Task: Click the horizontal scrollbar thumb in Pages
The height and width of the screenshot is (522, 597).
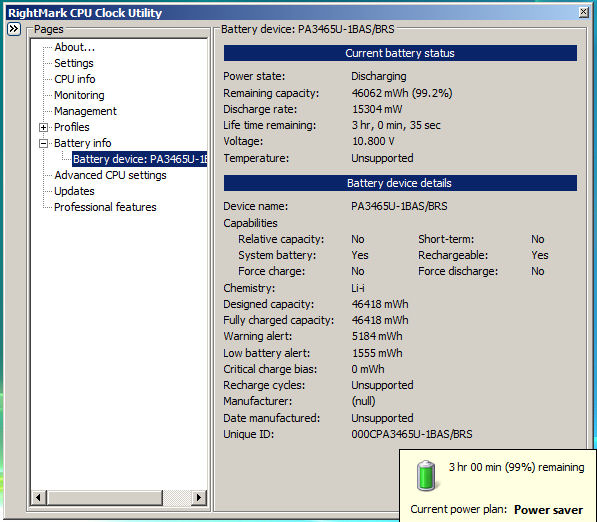Action: tap(104, 497)
